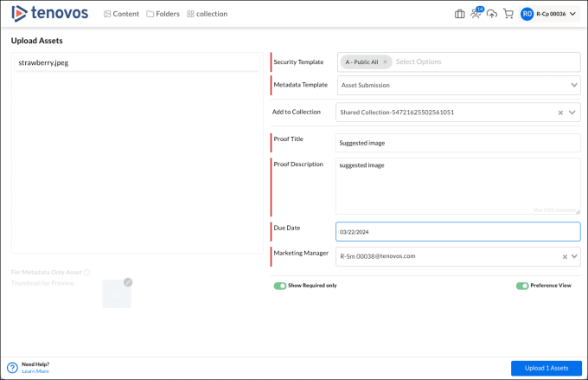
Task: Expand the Marketing Manager dropdown arrow
Action: [574, 256]
